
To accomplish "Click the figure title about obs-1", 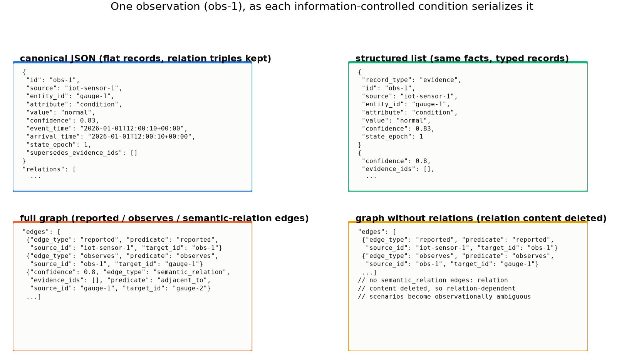I will point(322,7).
